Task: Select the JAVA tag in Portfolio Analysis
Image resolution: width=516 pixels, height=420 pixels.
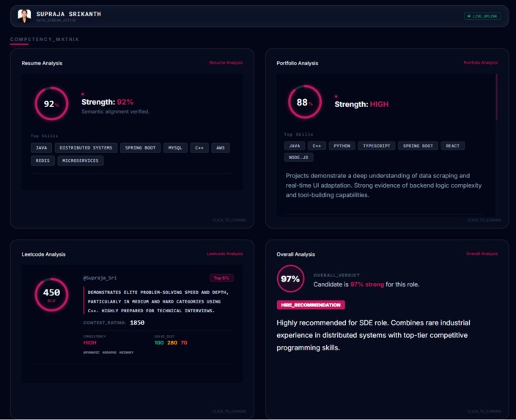Action: pos(295,146)
